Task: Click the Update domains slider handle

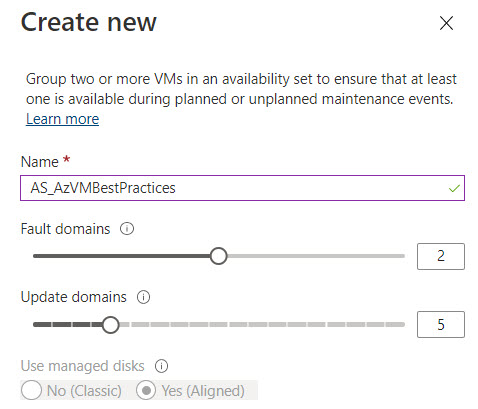Action: click(x=111, y=325)
